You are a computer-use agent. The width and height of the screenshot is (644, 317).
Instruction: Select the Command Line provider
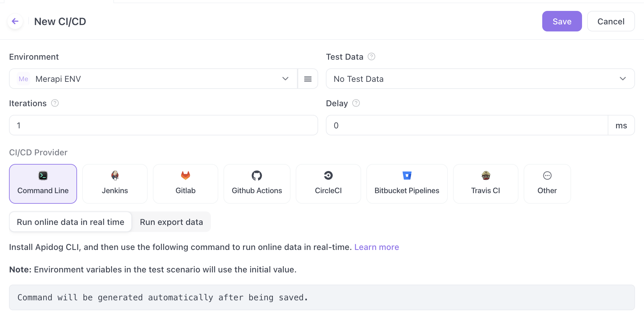[x=43, y=184]
